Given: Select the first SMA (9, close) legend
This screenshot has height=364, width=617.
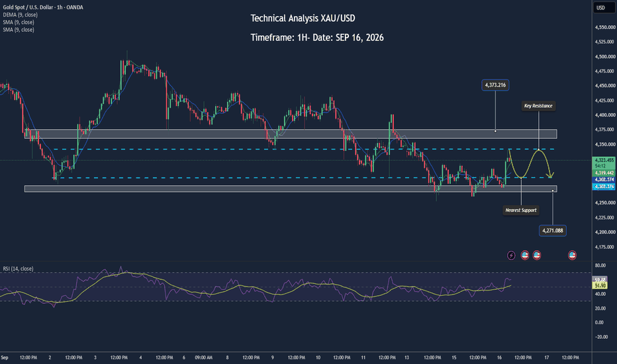Looking at the screenshot, I should [19, 23].
